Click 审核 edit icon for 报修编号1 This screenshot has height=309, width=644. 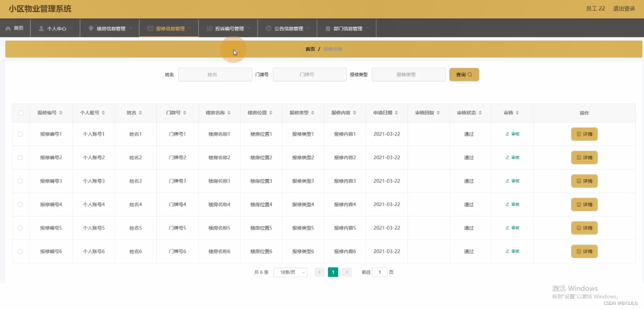coord(508,134)
